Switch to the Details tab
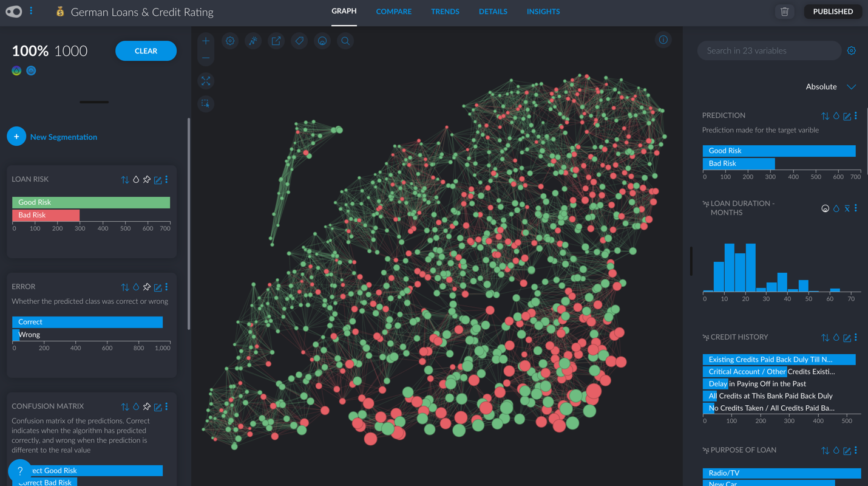This screenshot has height=486, width=868. click(x=493, y=12)
